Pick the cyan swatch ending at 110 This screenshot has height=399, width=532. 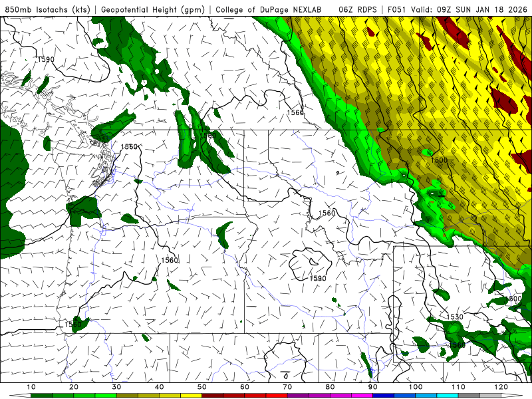448,396
